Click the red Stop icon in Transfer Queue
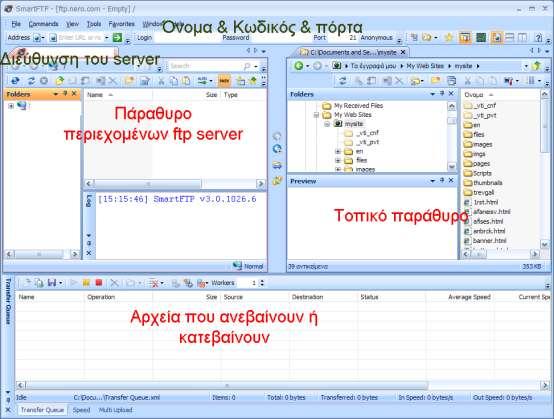The height and width of the screenshot is (419, 554). 99,283
